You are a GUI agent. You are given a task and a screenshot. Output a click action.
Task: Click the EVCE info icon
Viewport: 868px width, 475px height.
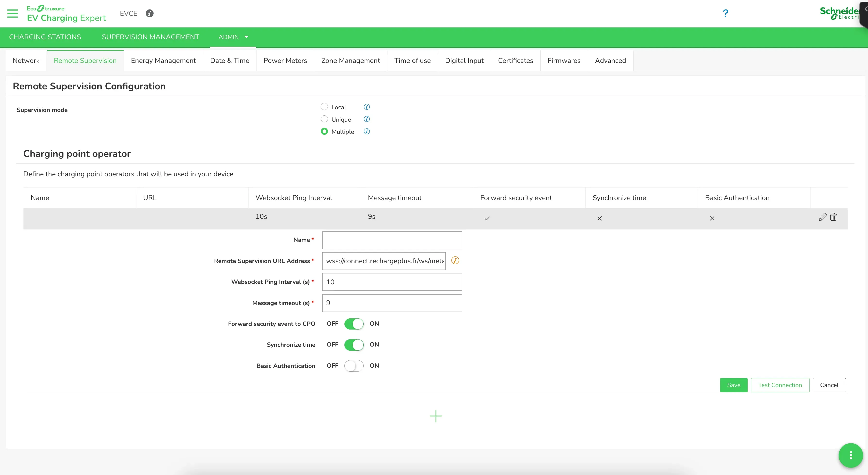click(150, 14)
